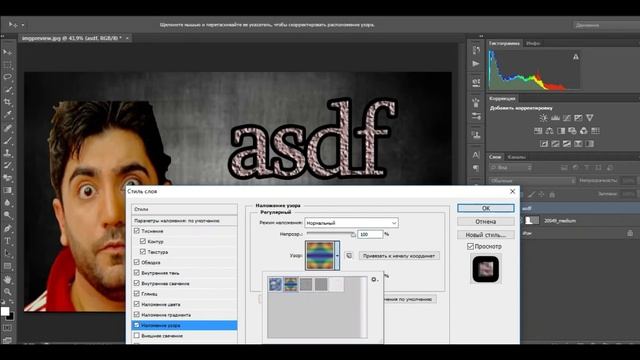Select the Path Selection arrow tool
The image size is (640, 360).
pyautogui.click(x=7, y=253)
